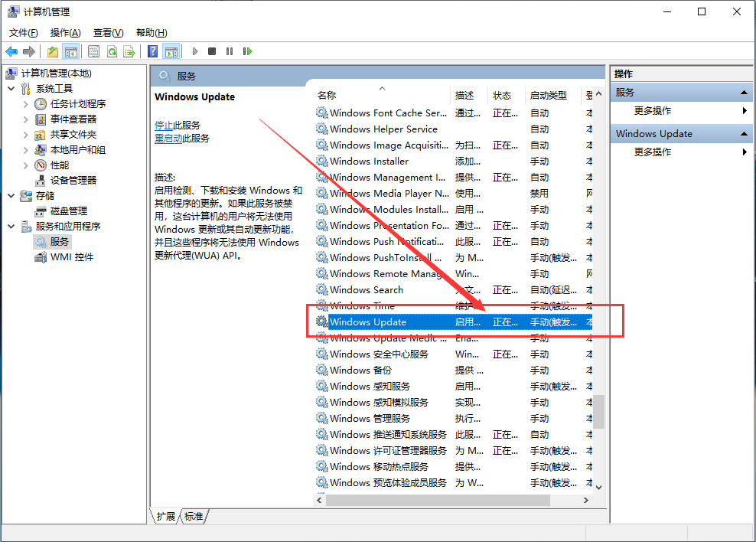Click the Back arrow toolbar icon

click(11, 51)
